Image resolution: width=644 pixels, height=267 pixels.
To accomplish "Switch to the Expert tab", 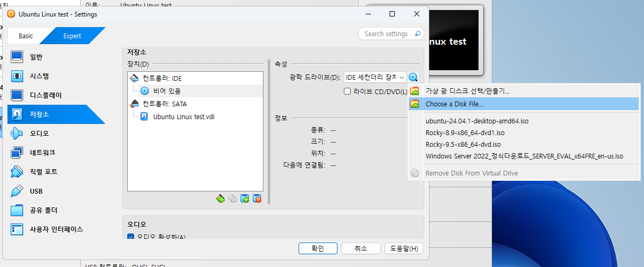I will coord(72,36).
